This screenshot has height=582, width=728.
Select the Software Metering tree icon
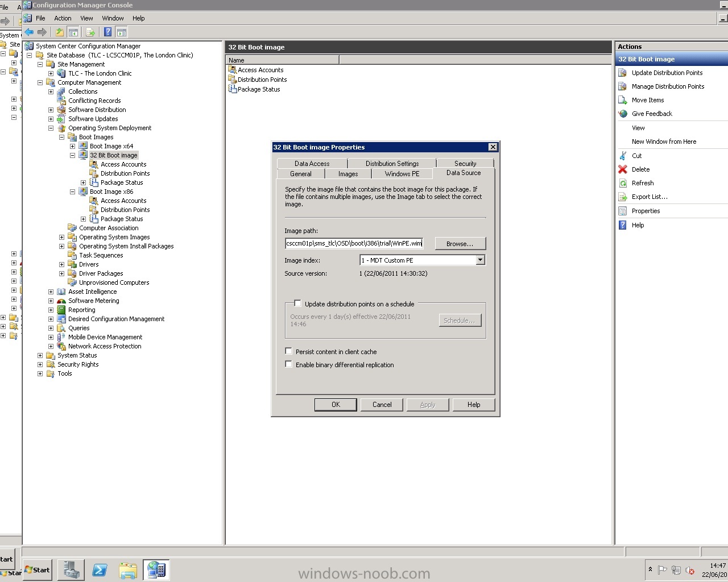tap(61, 301)
